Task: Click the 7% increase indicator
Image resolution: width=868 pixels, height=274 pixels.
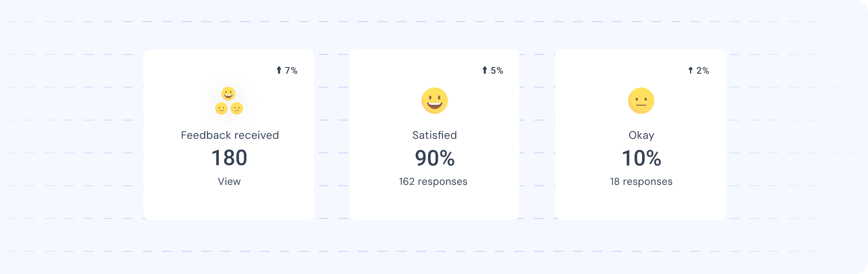Action: [x=291, y=71]
